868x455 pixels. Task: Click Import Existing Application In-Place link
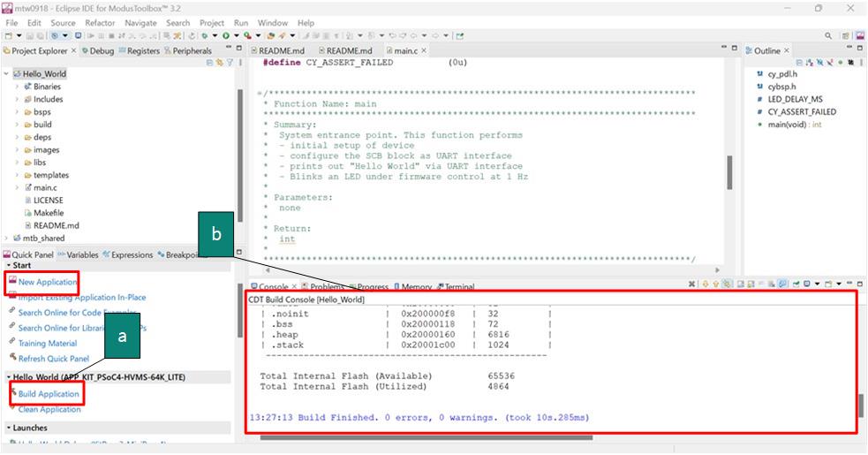pos(82,297)
